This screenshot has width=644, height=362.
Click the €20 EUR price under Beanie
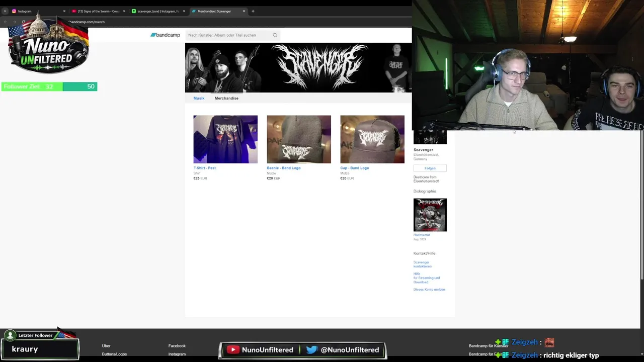[x=274, y=178]
